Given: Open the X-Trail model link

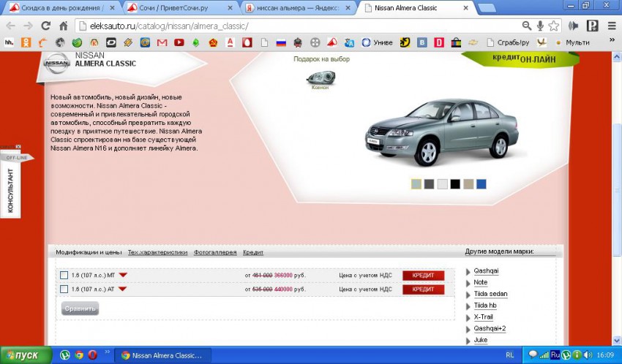Looking at the screenshot, I should [x=484, y=316].
